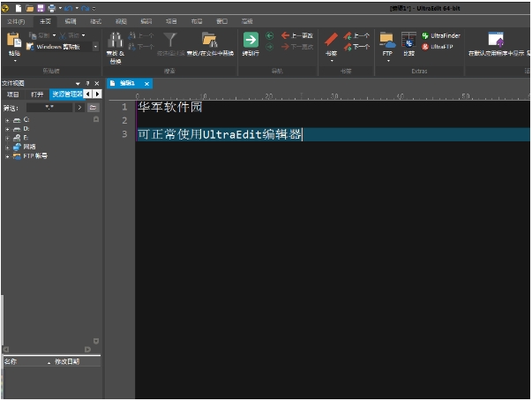
Task: Switch to the 视图 ribbon tab
Action: (x=121, y=21)
